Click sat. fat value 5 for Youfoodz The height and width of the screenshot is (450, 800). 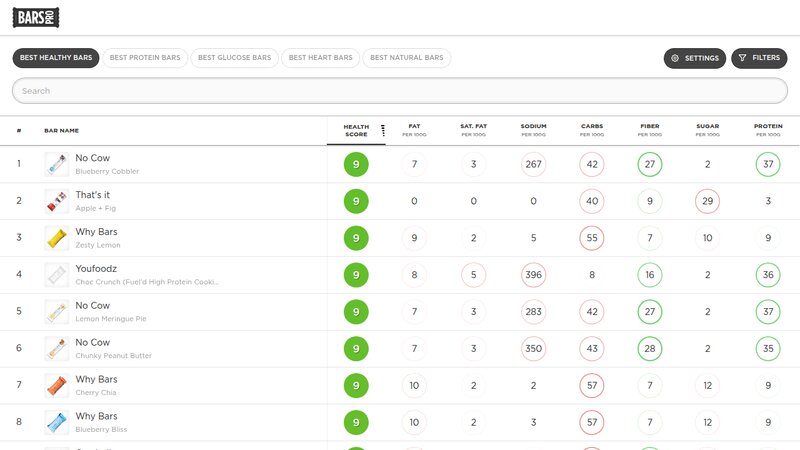pos(473,275)
